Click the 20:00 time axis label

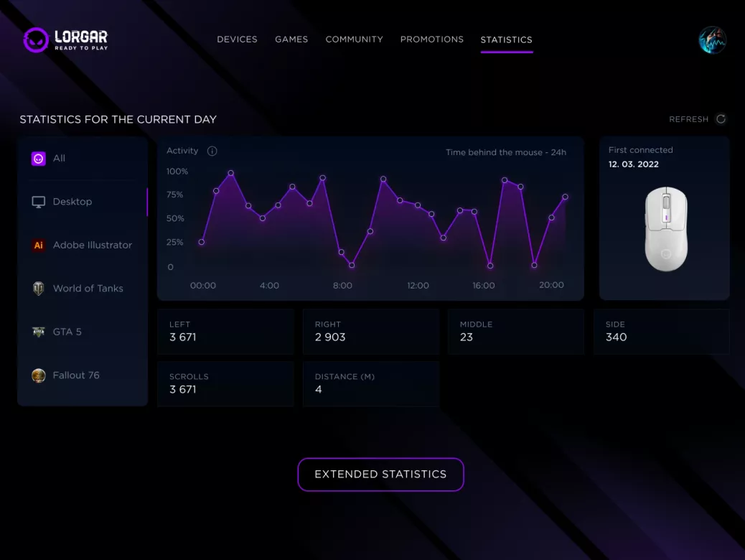[x=552, y=285]
